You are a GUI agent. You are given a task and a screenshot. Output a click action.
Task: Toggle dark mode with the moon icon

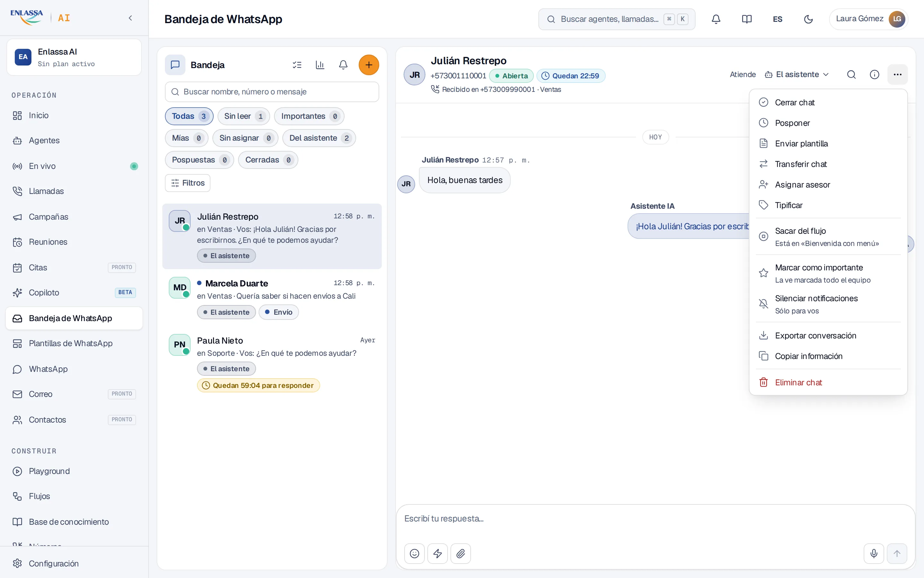(x=808, y=19)
